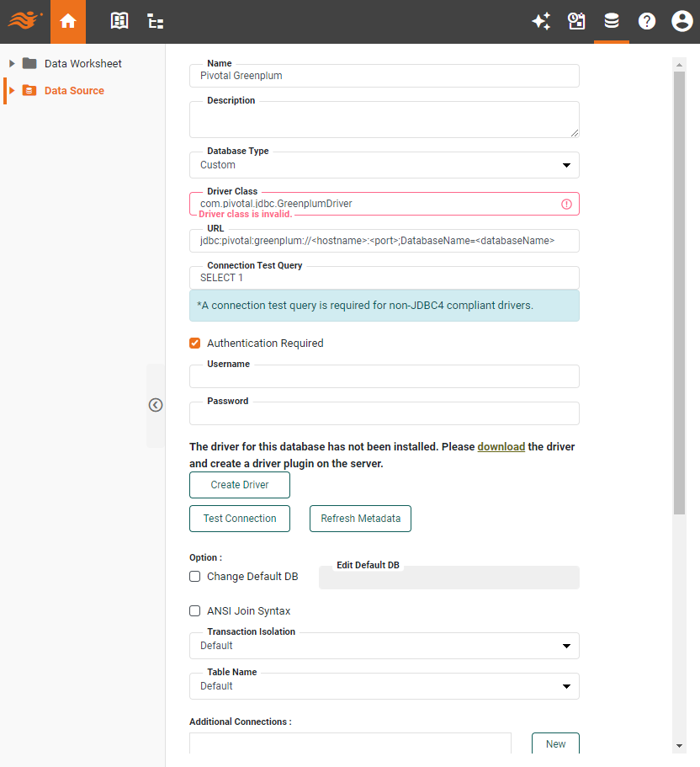Click the download driver link

tap(501, 446)
